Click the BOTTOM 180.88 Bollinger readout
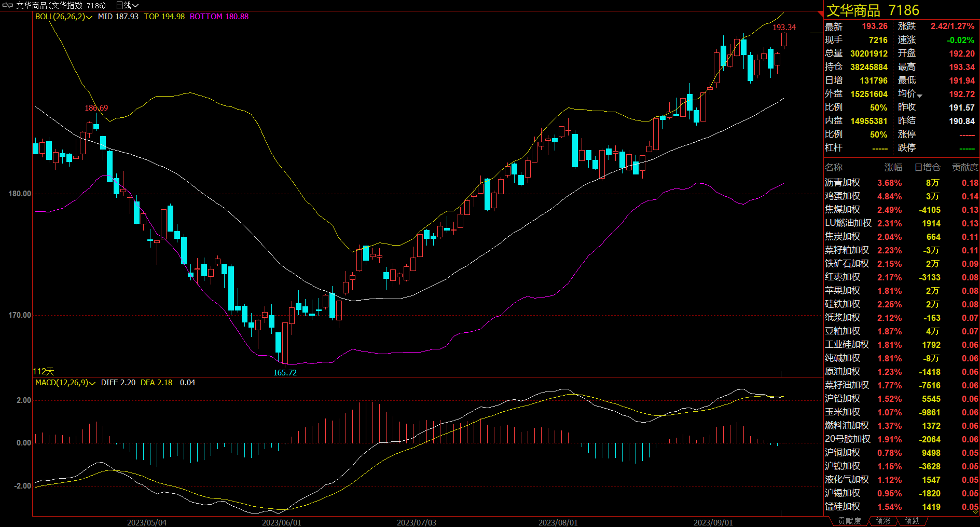 219,17
